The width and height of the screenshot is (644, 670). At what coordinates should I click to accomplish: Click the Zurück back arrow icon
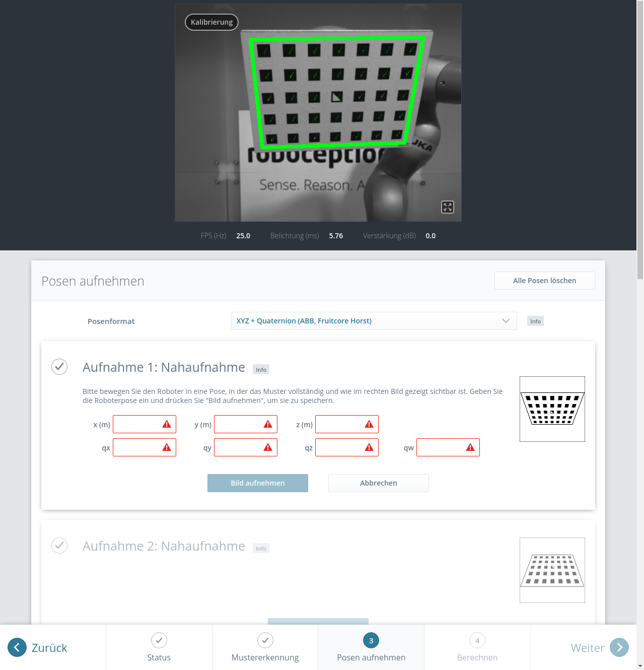(17, 647)
